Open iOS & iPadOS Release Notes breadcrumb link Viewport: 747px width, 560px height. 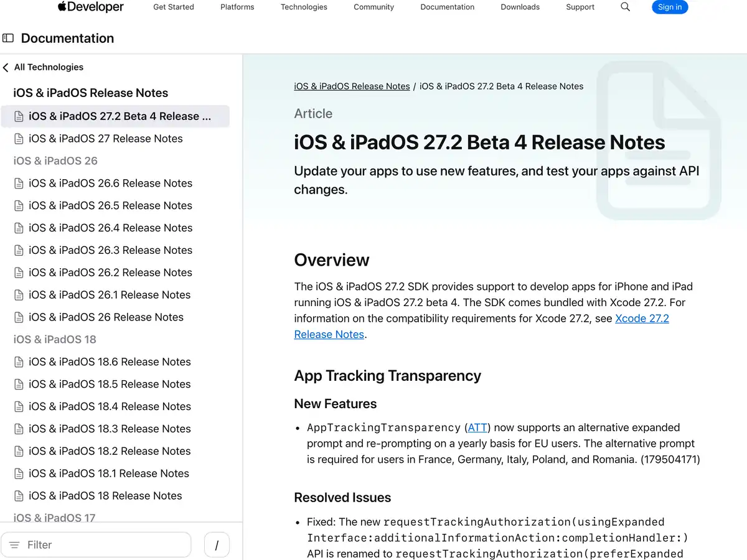click(x=352, y=86)
